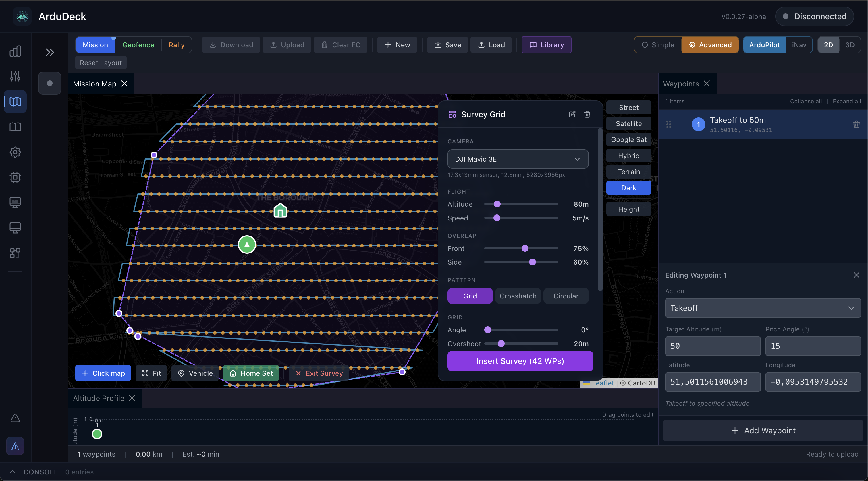This screenshot has width=868, height=481.
Task: Click Fit to zoom map
Action: 151,373
